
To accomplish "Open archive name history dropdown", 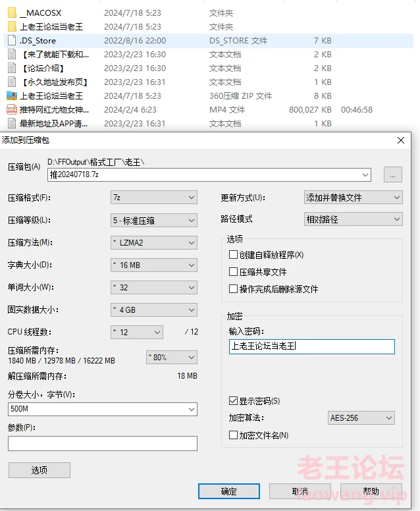I will click(x=365, y=175).
